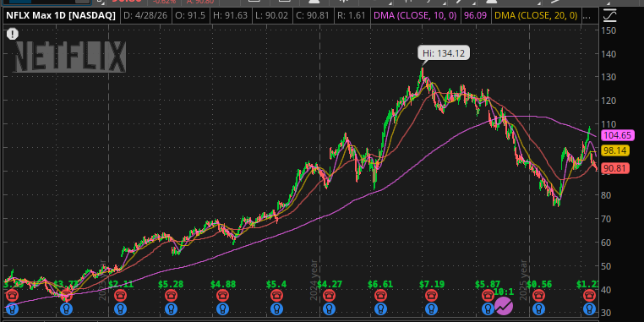
Task: Click the '2024 year' vertical marker label
Action: point(314,280)
